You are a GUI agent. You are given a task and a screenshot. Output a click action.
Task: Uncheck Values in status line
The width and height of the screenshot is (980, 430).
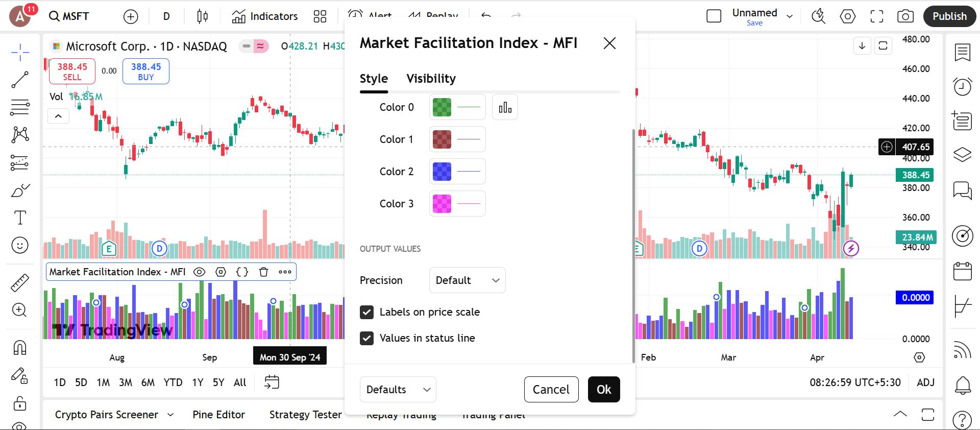[366, 338]
